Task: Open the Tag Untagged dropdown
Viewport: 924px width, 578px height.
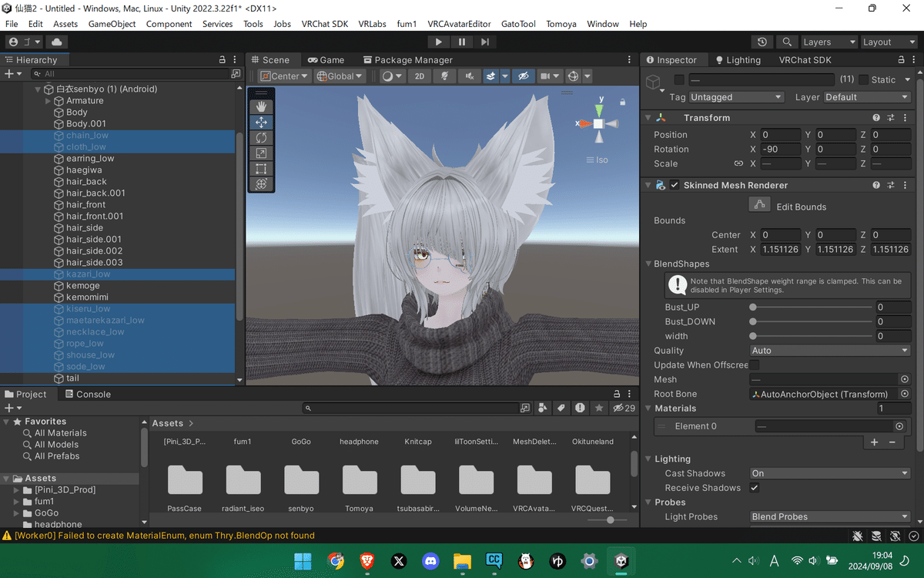Action: tap(736, 97)
